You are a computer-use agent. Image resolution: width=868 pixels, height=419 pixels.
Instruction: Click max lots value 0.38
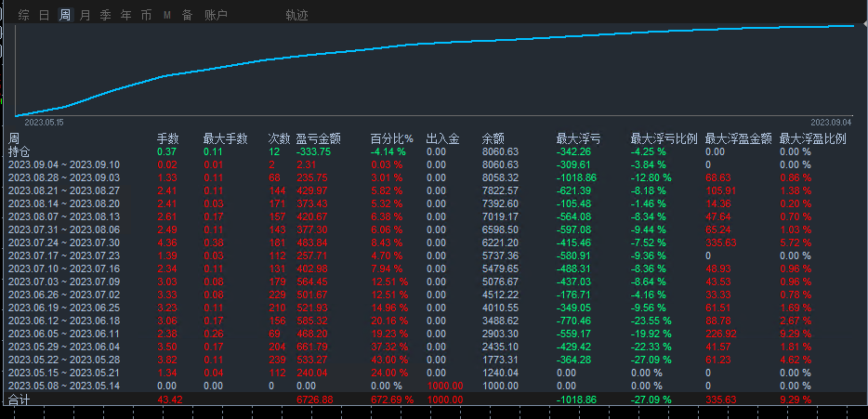point(213,242)
